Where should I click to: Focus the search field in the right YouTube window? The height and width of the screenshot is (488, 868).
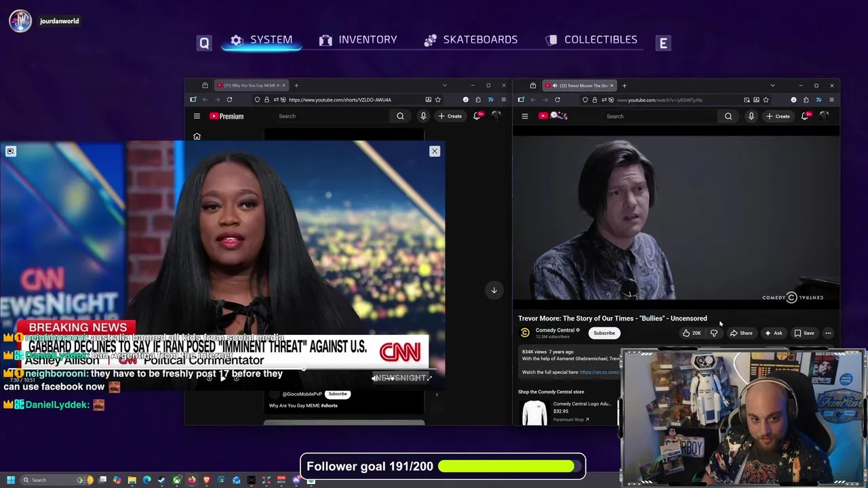click(660, 116)
